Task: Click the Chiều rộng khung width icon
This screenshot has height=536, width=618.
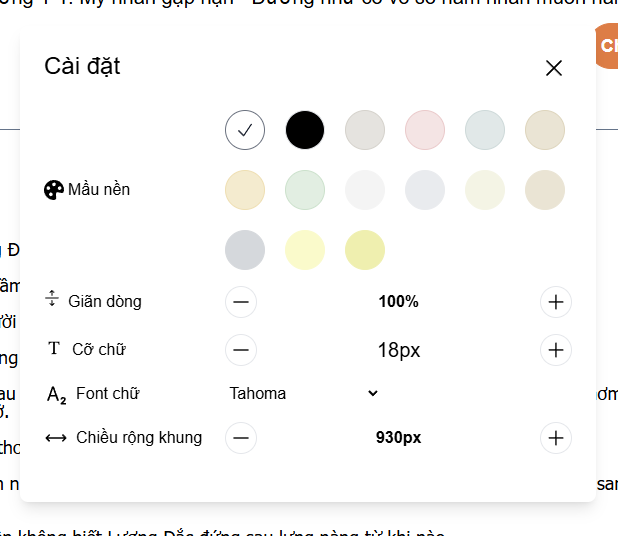Action: [x=56, y=438]
